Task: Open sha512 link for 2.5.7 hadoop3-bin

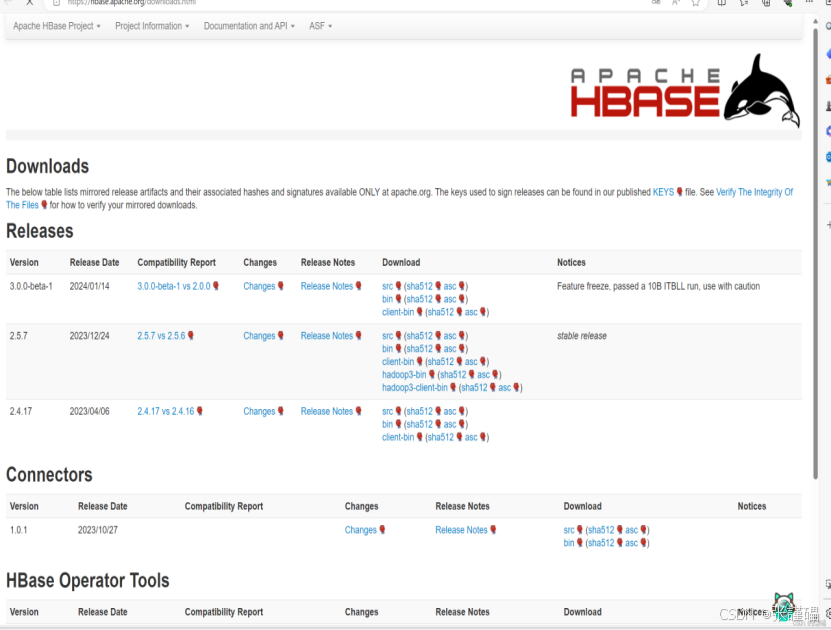Action: (453, 375)
